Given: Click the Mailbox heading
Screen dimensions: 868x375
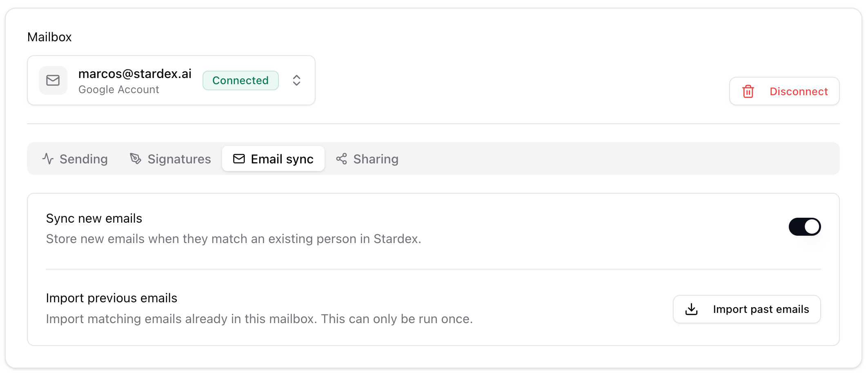Looking at the screenshot, I should (x=49, y=37).
